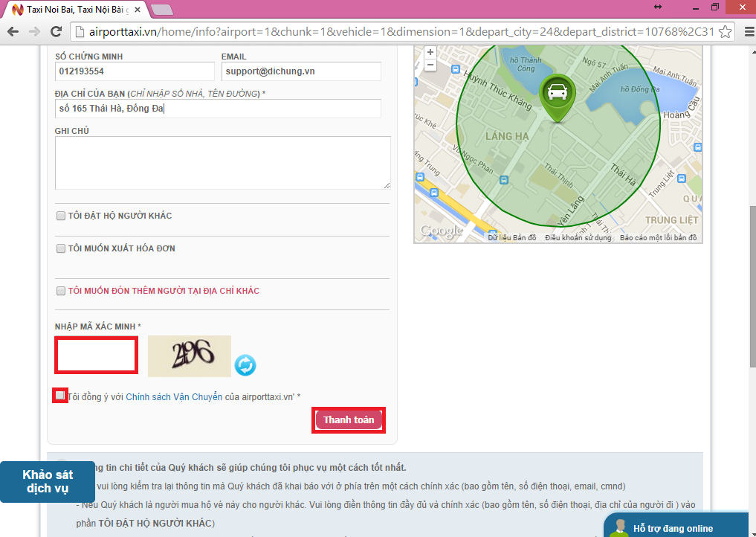Open a new browser tab

[162, 10]
